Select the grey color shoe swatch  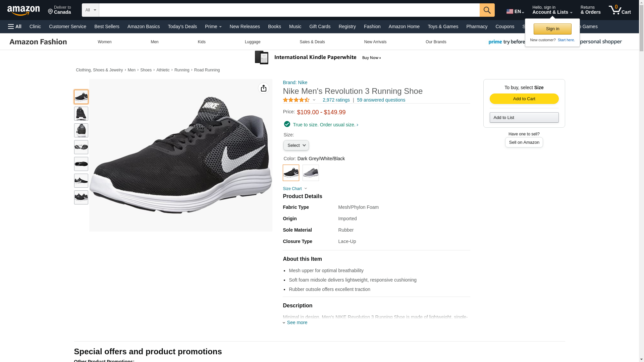tap(311, 173)
